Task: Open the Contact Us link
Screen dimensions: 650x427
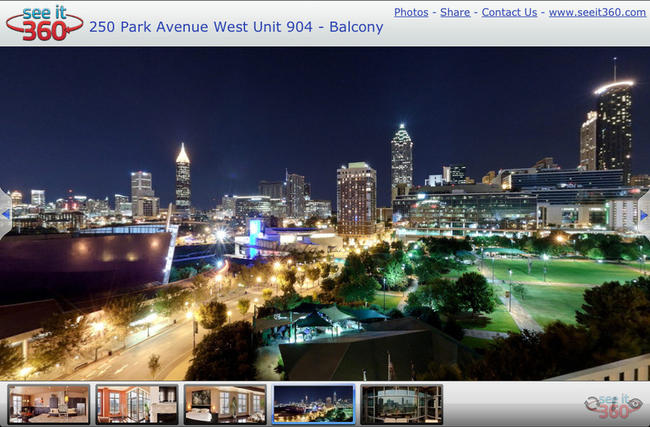Action: pyautogui.click(x=509, y=12)
